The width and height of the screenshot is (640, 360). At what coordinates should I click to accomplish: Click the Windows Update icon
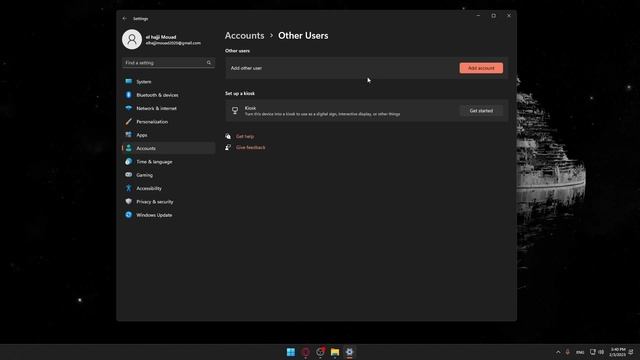[129, 215]
